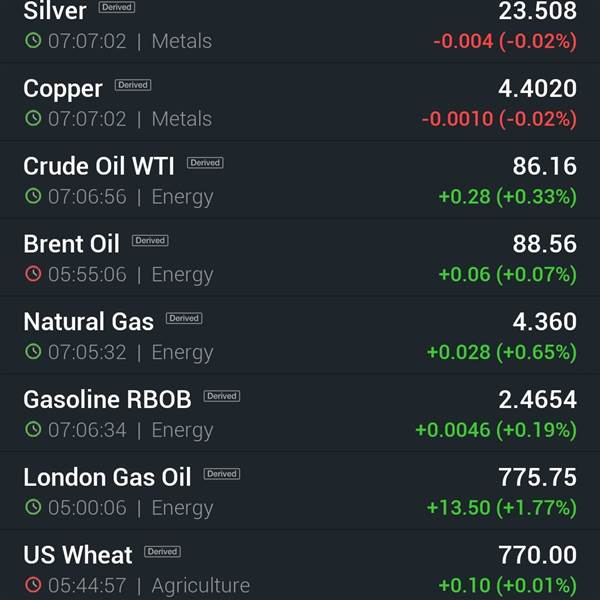
Task: Select the Silver price 23.508
Action: click(537, 11)
